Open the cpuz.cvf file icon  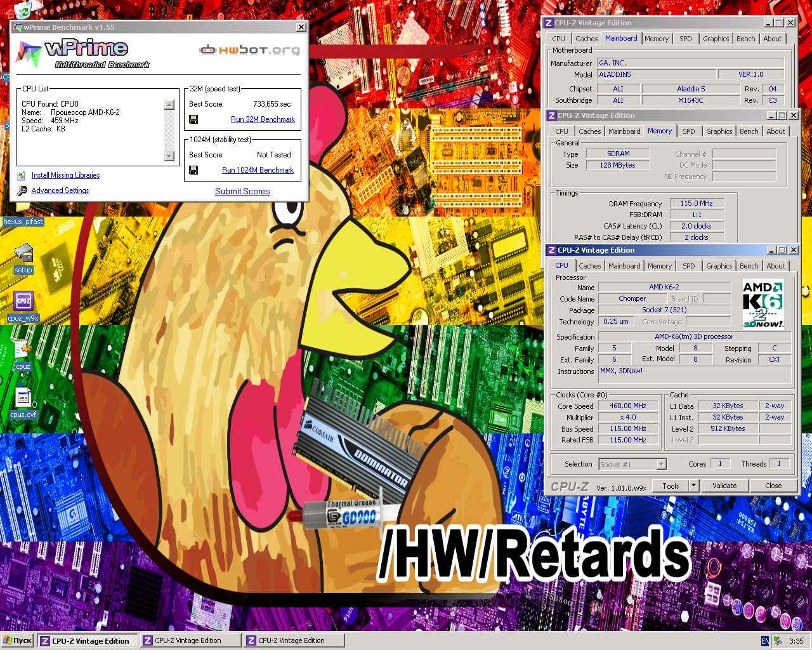(x=23, y=398)
